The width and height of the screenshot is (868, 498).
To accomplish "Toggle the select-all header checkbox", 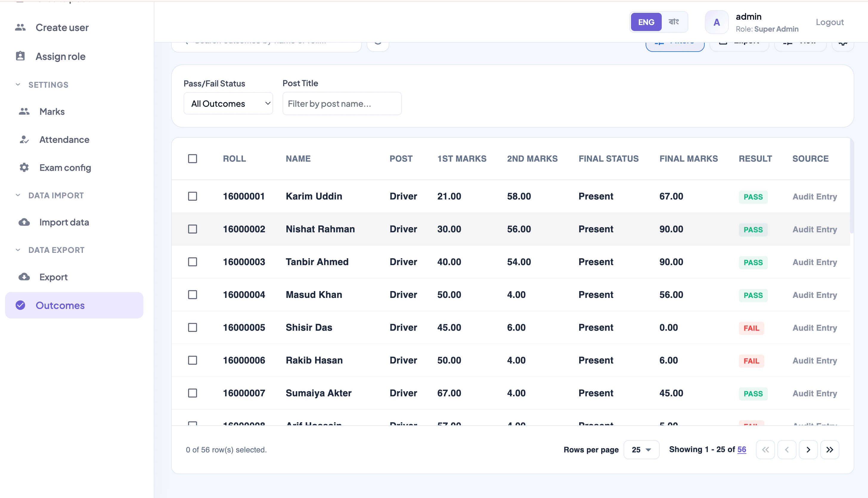I will pos(193,159).
